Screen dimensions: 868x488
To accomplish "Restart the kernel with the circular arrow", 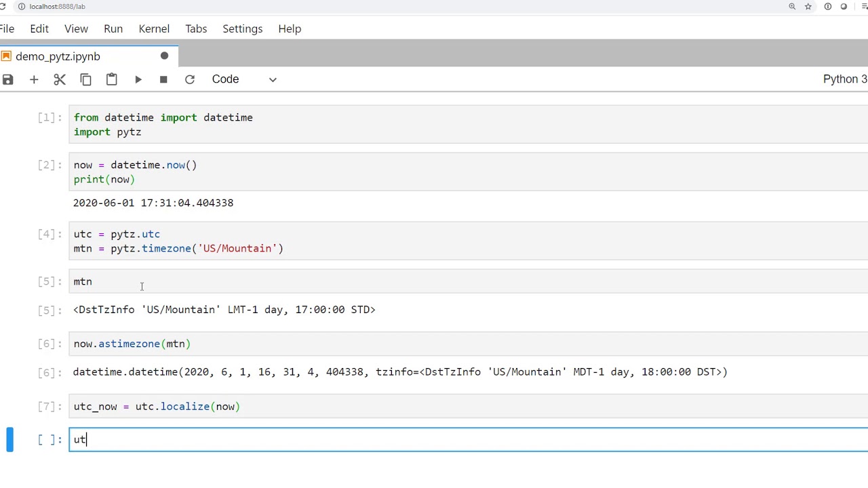I will click(190, 79).
